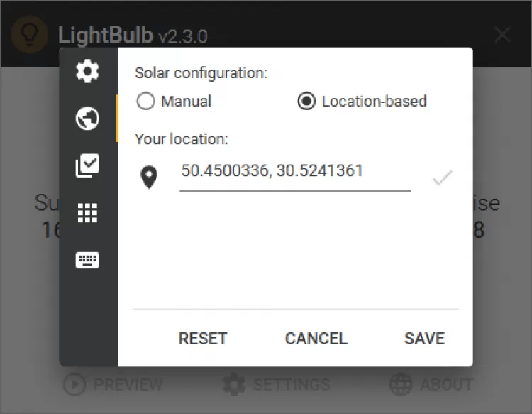The image size is (532, 414).
Task: Open the General settings gear tab
Action: [x=88, y=71]
